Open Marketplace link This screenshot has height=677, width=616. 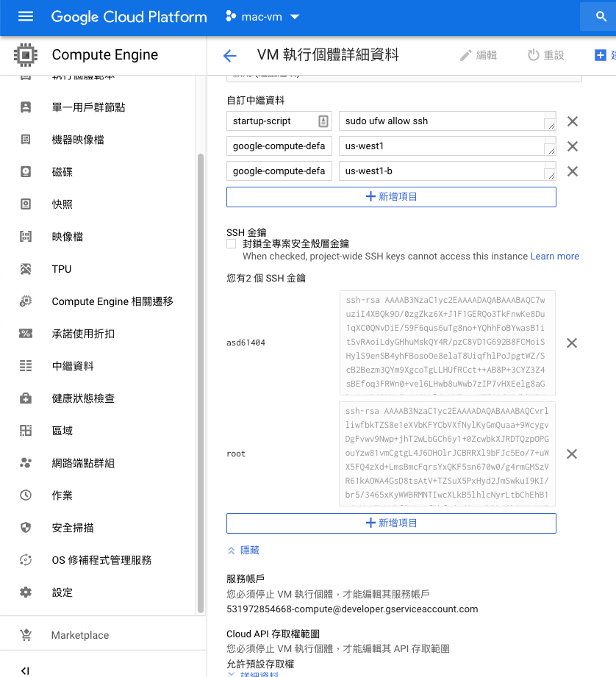[80, 635]
